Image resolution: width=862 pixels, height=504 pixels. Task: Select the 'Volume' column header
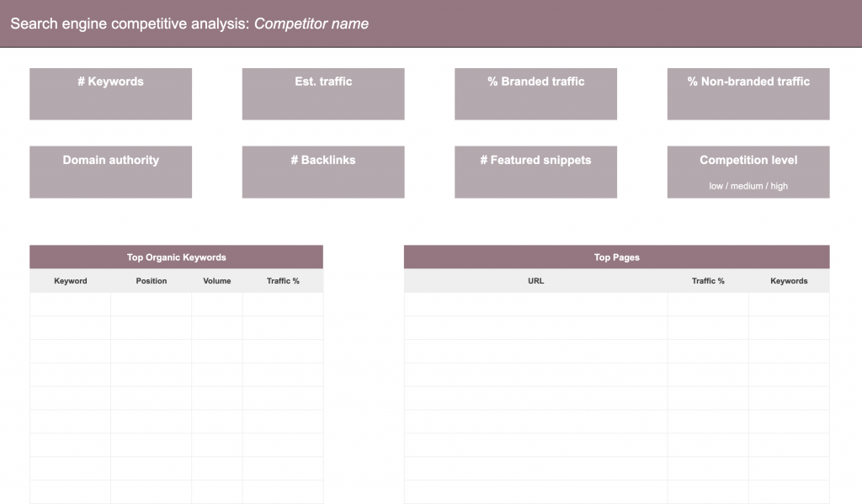[x=216, y=281]
